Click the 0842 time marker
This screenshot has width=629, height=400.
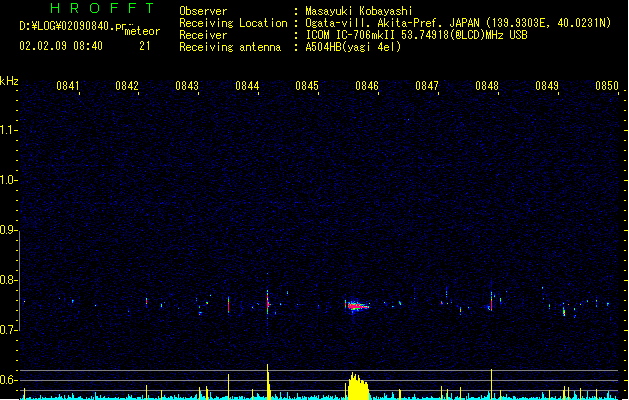click(127, 86)
